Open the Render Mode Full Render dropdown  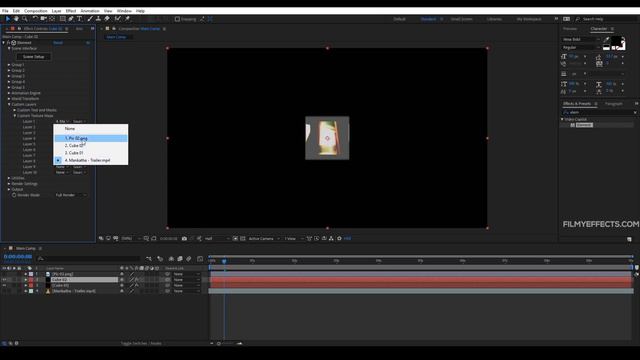(71, 195)
